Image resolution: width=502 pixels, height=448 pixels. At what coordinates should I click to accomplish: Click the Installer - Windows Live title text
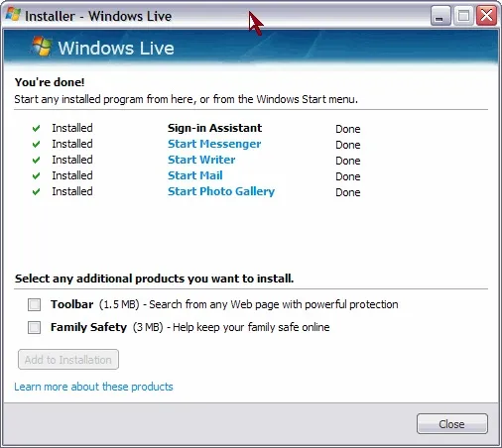[x=98, y=16]
